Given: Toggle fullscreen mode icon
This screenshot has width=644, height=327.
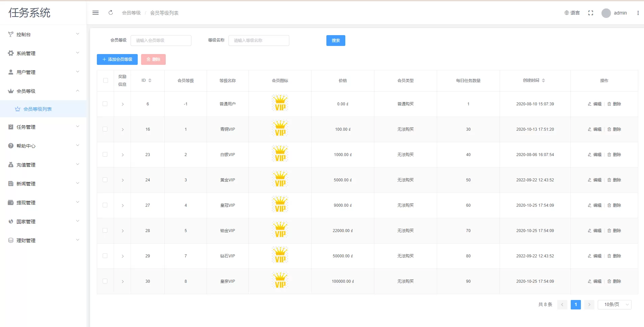Looking at the screenshot, I should point(590,13).
